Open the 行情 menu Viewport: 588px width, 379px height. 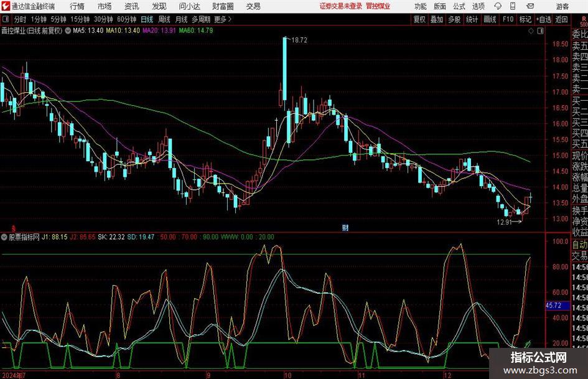77,6
